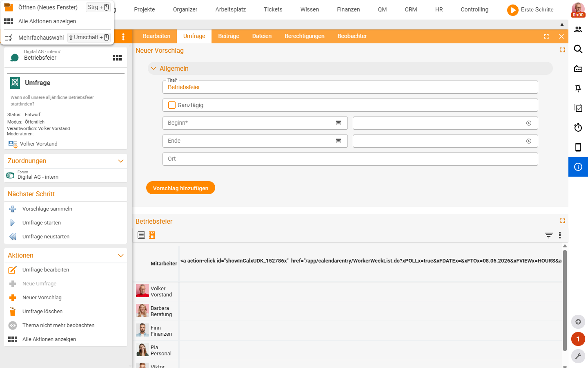Click Barbara Beratung's photo thumbnail

(x=142, y=311)
